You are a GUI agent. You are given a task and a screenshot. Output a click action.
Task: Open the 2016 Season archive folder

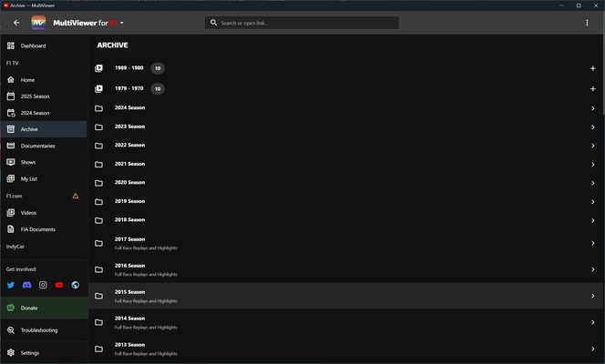click(x=345, y=269)
